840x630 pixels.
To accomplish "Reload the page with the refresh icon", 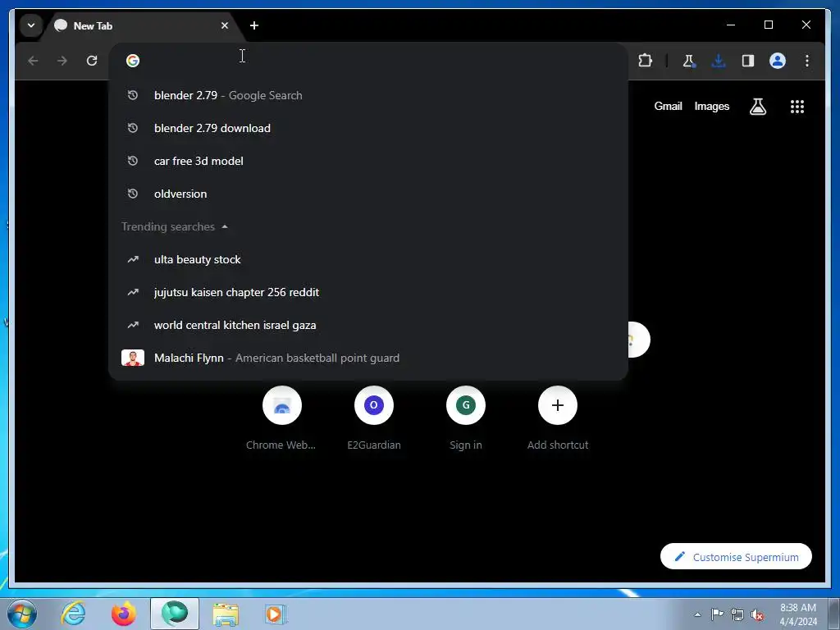I will (x=92, y=61).
